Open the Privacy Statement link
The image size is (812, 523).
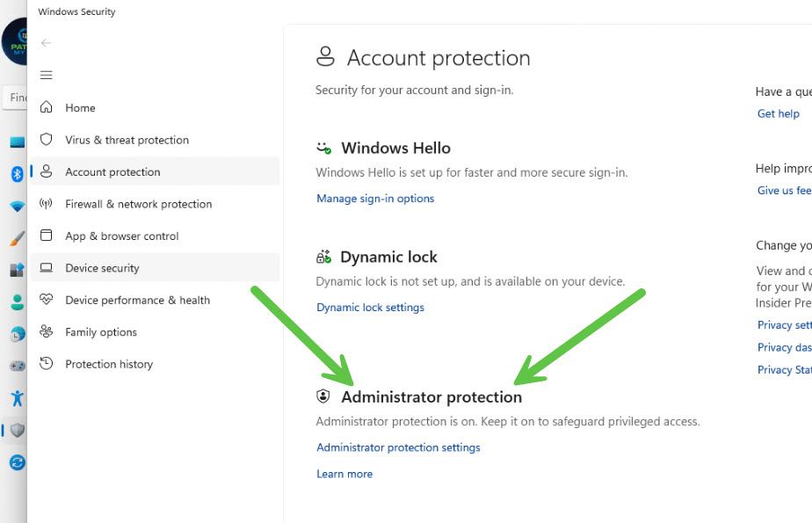point(784,370)
